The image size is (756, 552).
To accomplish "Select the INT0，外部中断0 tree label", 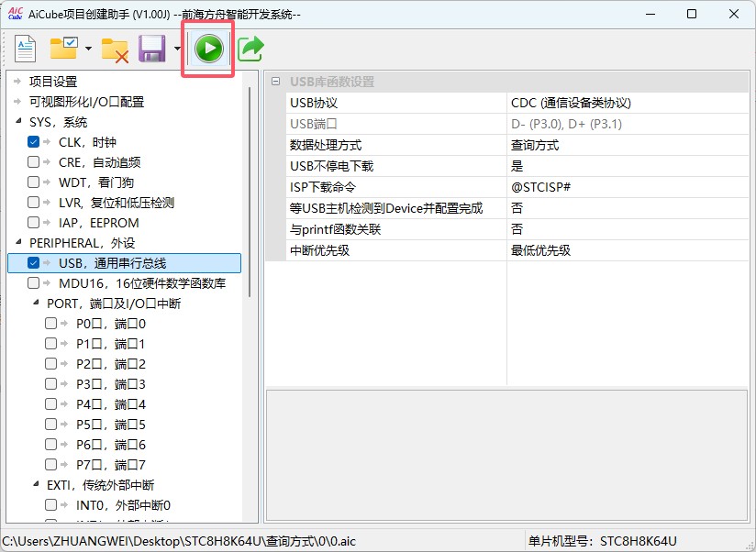I will tap(124, 505).
